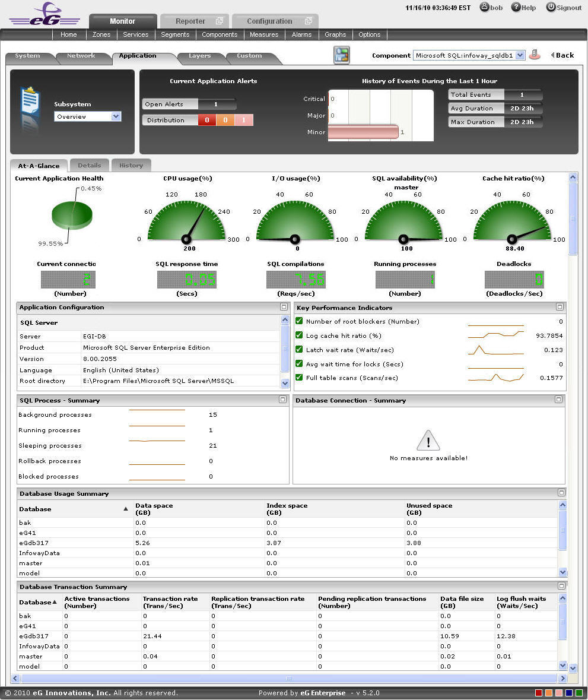Select the Network tab
Image resolution: width=588 pixels, height=700 pixels.
[81, 56]
